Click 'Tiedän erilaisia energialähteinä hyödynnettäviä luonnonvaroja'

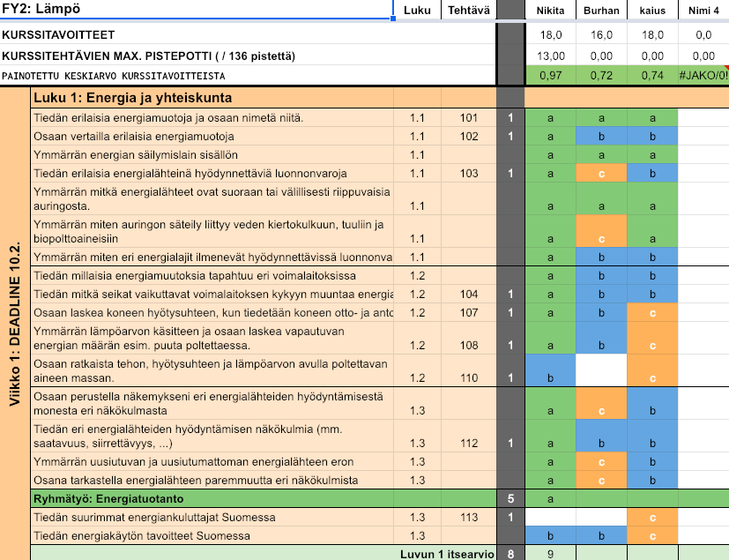(x=212, y=174)
